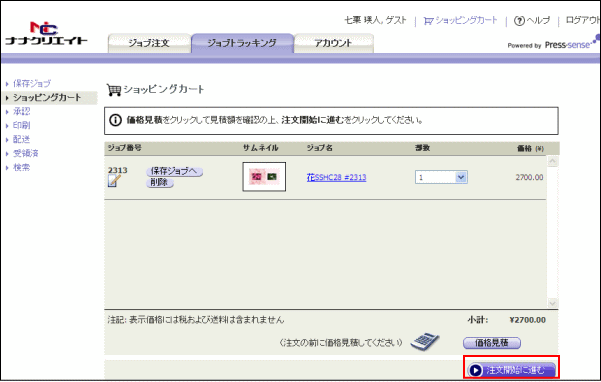Click the ログアウト link
The image size is (601, 382).
(583, 21)
